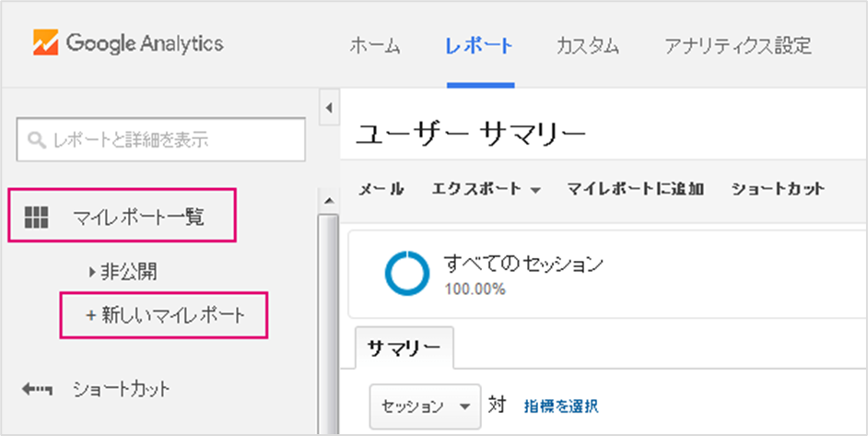Click + 新しいマイレポート

click(x=164, y=315)
